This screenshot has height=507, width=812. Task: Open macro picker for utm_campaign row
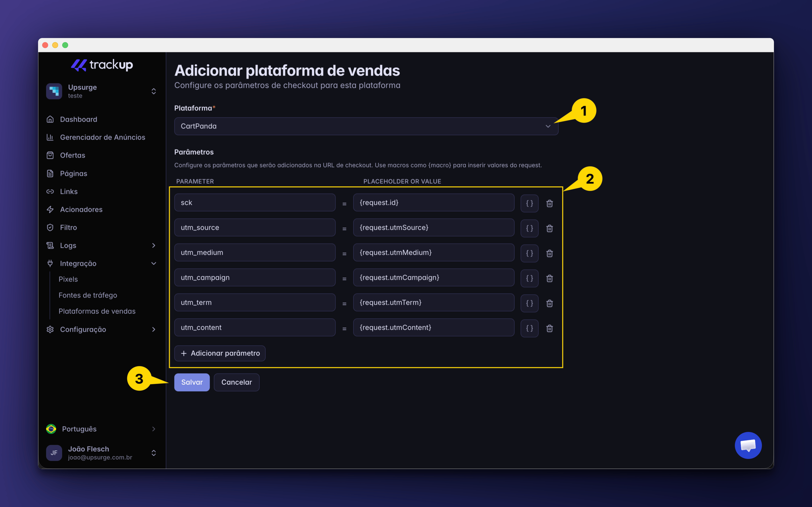[x=529, y=278]
